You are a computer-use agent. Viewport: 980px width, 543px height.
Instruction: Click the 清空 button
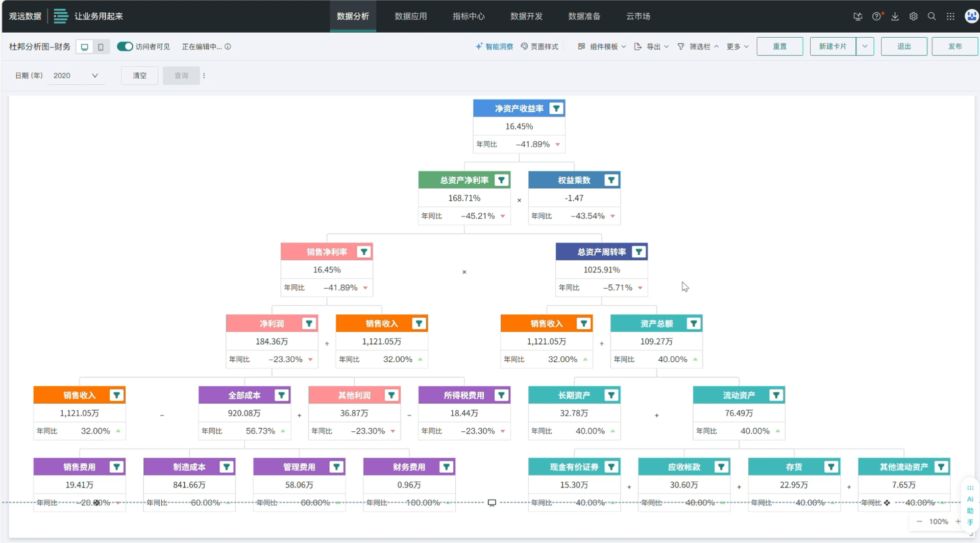click(139, 76)
